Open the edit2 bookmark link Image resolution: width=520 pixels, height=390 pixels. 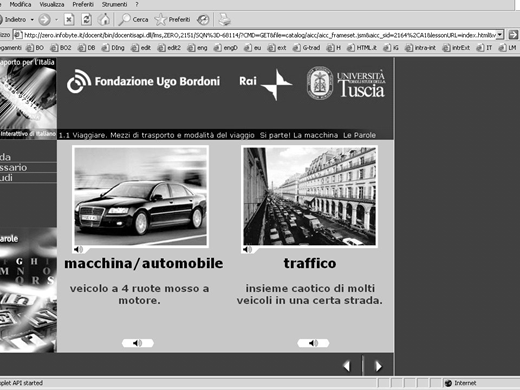pos(169,48)
